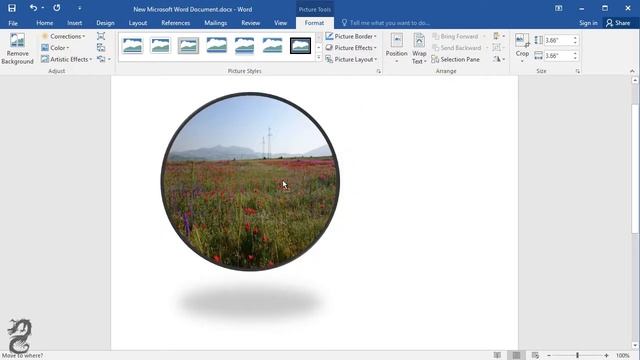This screenshot has width=640, height=360.
Task: Switch to Web Layout view icon
Action: [535, 355]
